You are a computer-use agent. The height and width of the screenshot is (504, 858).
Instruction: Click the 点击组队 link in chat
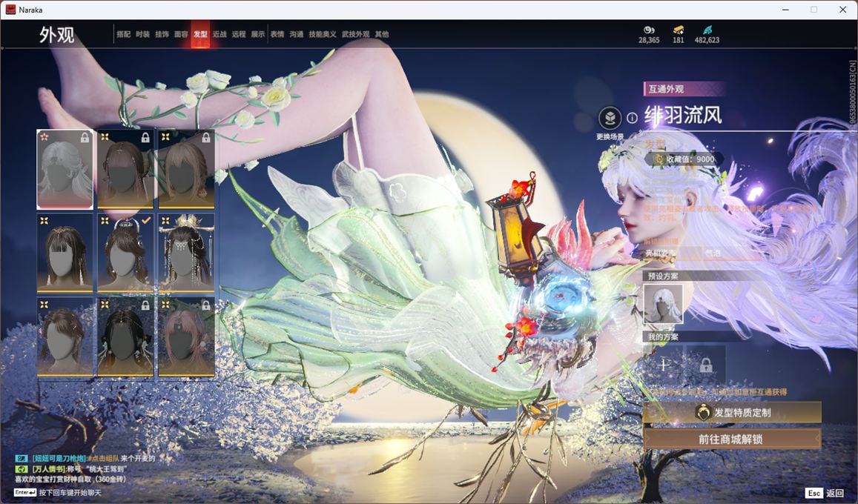[104, 459]
